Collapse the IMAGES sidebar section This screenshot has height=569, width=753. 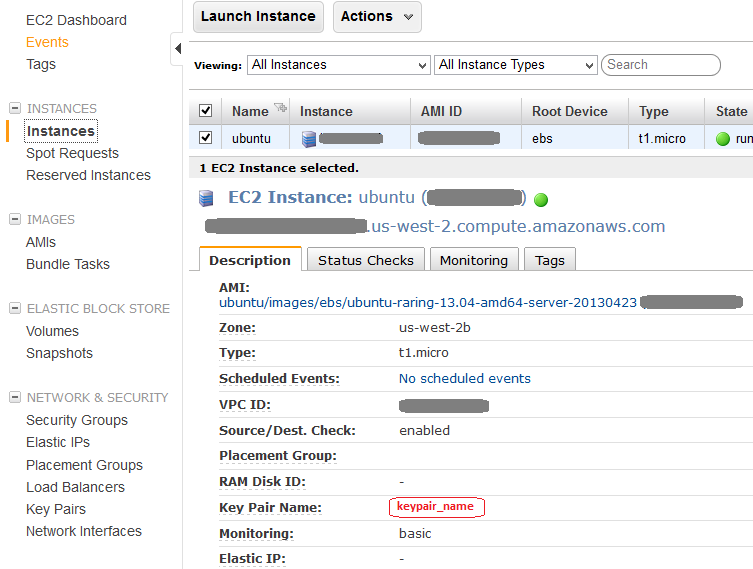(15, 219)
